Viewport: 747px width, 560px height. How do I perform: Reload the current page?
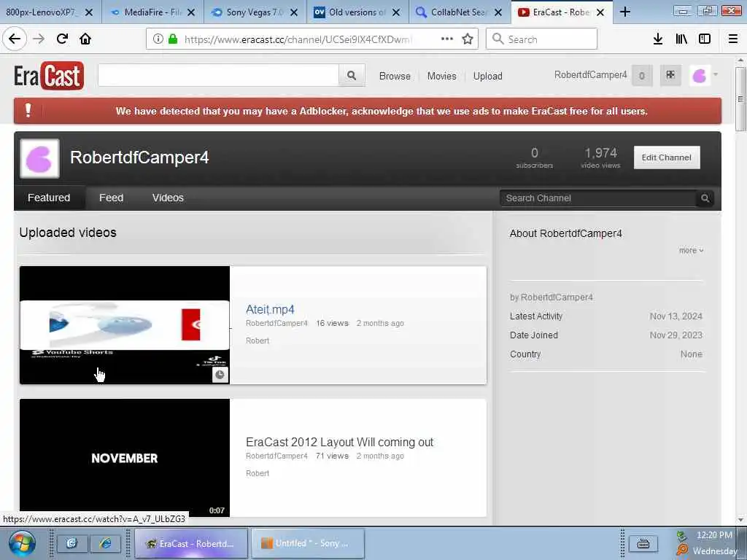tap(62, 39)
